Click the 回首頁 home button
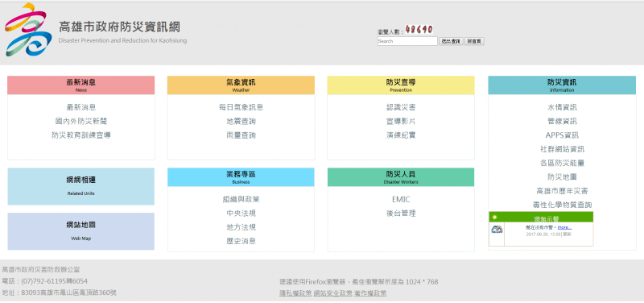Image resolution: width=644 pixels, height=303 pixels. (x=474, y=41)
